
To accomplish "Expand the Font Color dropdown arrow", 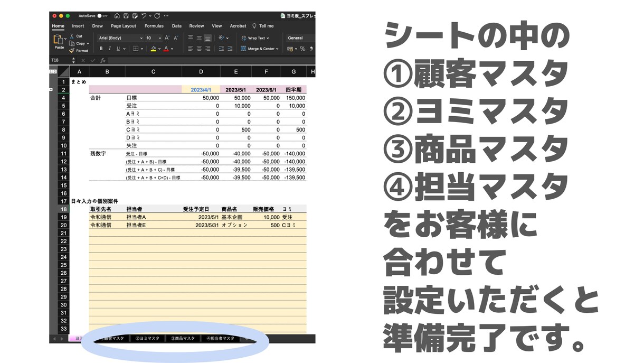I will pyautogui.click(x=172, y=49).
